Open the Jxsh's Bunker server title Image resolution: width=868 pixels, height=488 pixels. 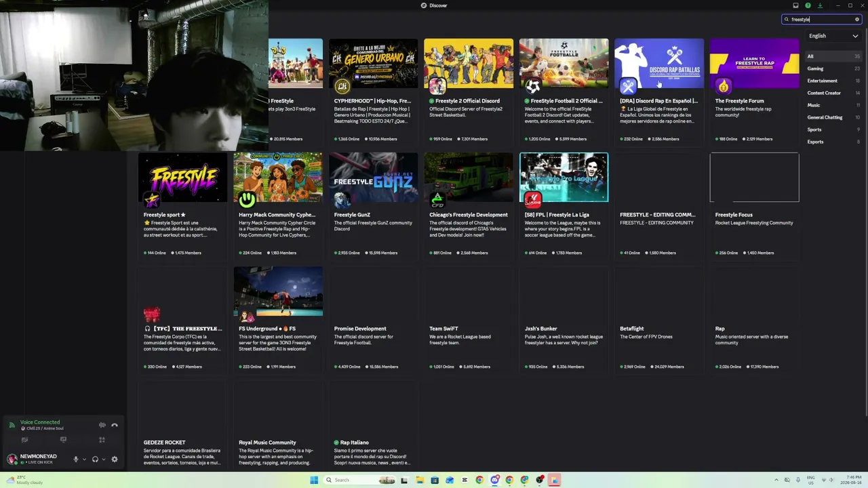click(x=540, y=329)
